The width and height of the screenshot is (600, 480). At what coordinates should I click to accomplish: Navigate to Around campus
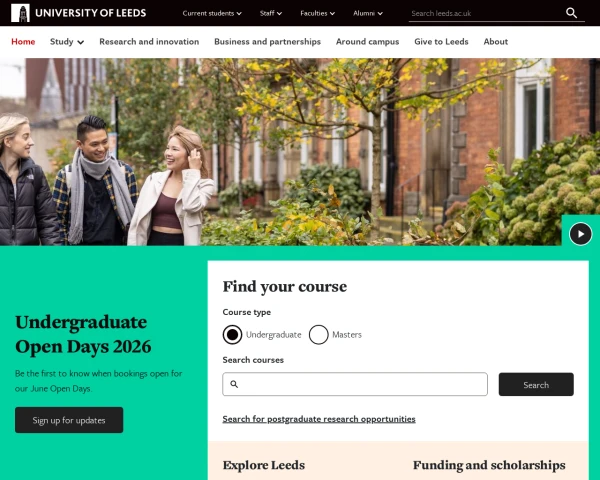point(367,42)
